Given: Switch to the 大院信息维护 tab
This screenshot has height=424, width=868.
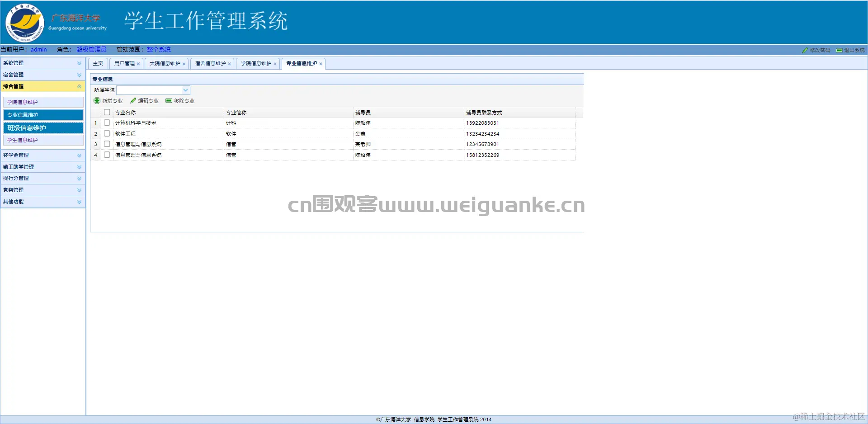Looking at the screenshot, I should 165,63.
